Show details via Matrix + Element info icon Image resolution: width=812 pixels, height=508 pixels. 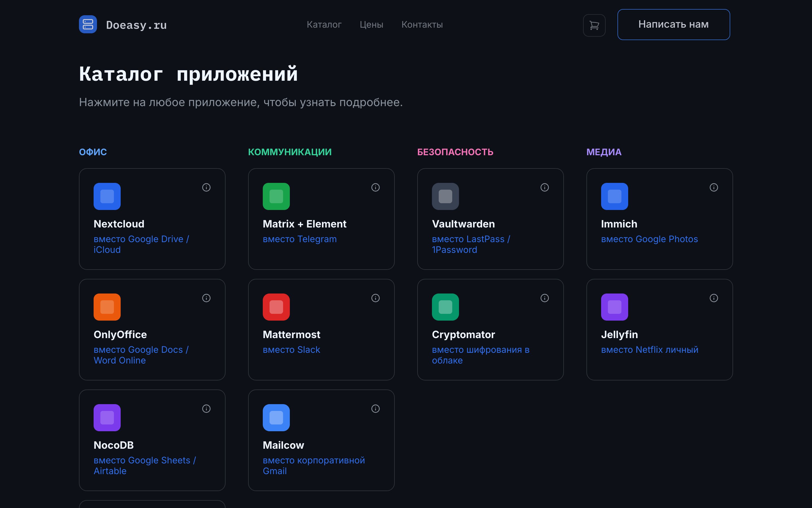coord(376,187)
